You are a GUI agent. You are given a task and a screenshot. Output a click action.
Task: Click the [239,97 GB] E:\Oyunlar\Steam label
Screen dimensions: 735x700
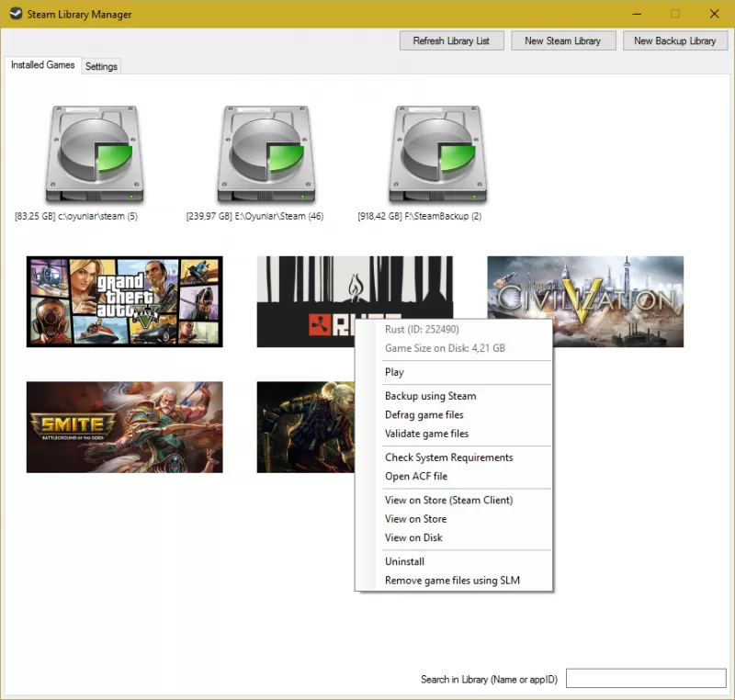tap(254, 216)
